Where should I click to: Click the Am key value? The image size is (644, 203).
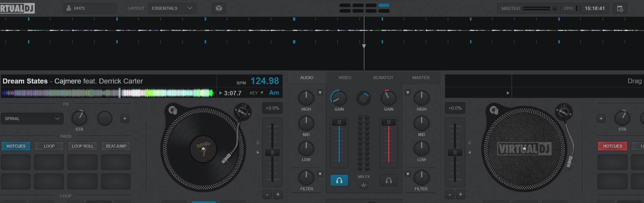[274, 93]
